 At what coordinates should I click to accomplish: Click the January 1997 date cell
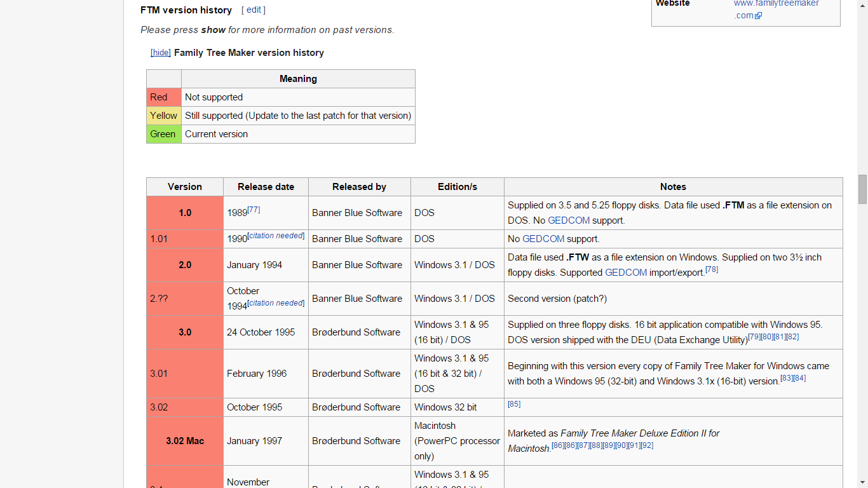[x=266, y=441]
